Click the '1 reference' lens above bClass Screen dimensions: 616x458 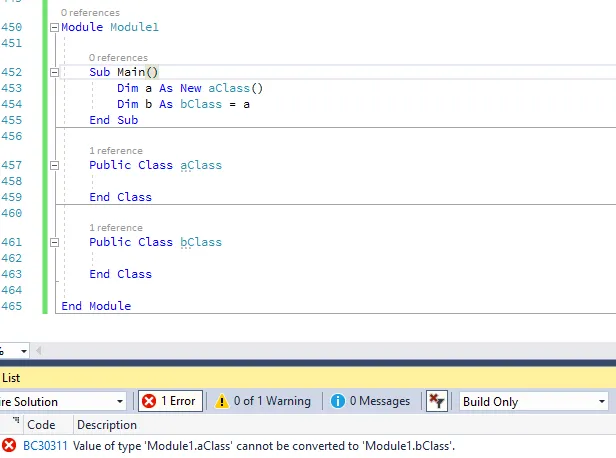point(116,228)
